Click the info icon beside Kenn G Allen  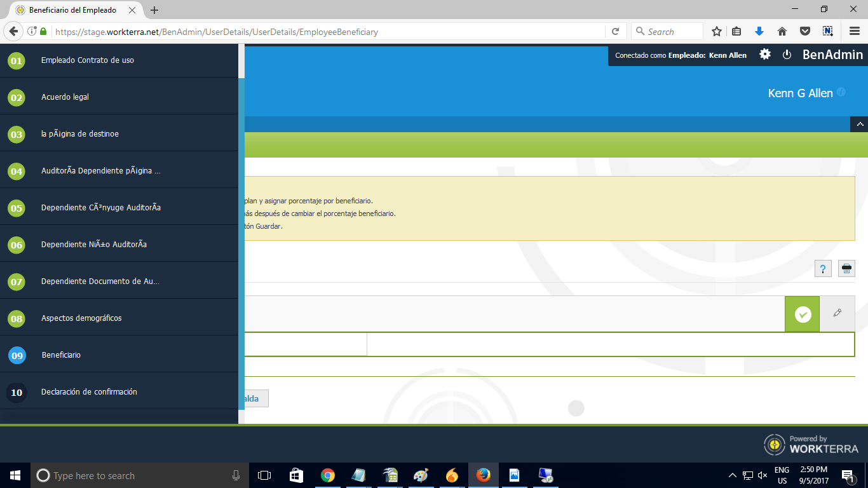(841, 92)
